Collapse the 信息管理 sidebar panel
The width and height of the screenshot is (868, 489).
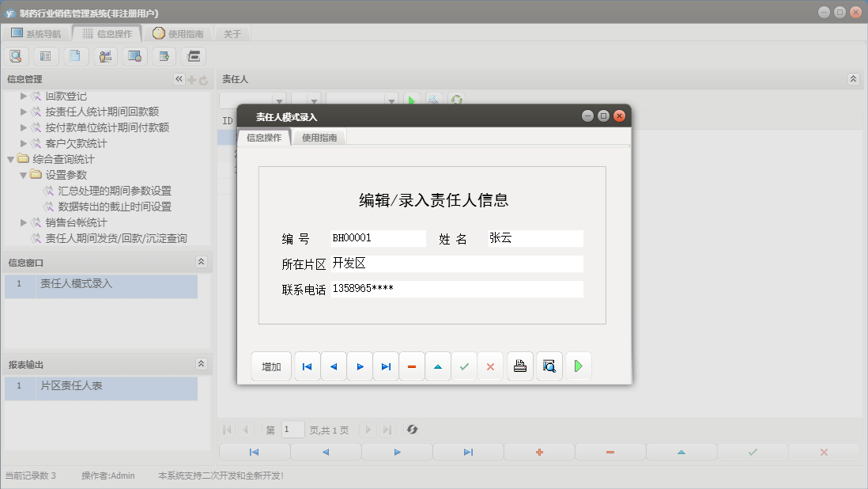[x=178, y=78]
